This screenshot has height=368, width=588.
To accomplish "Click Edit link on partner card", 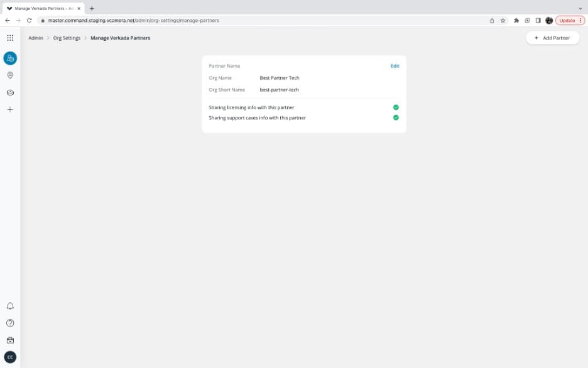I will 395,66.
